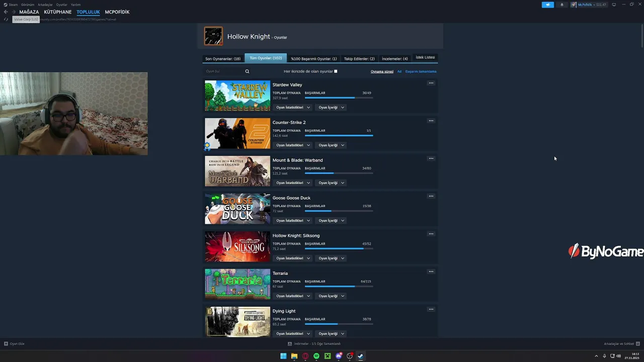Toggle 'Her ikinizde de olan oyunlar' checkbox
The image size is (644, 362).
click(x=336, y=71)
